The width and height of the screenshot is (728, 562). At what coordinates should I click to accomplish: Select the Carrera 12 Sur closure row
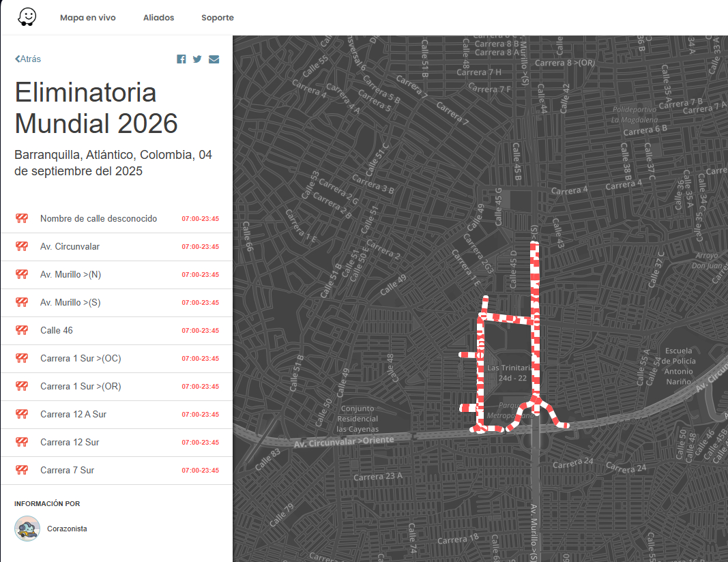click(70, 443)
